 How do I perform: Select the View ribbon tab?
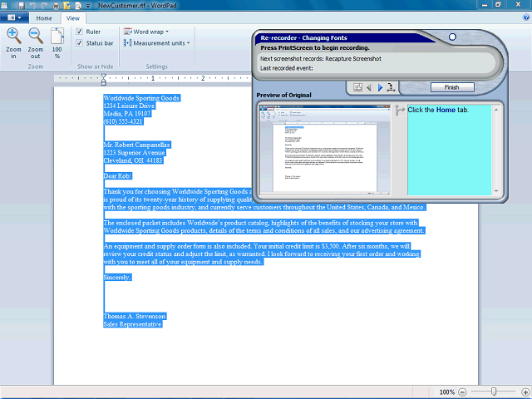point(73,18)
